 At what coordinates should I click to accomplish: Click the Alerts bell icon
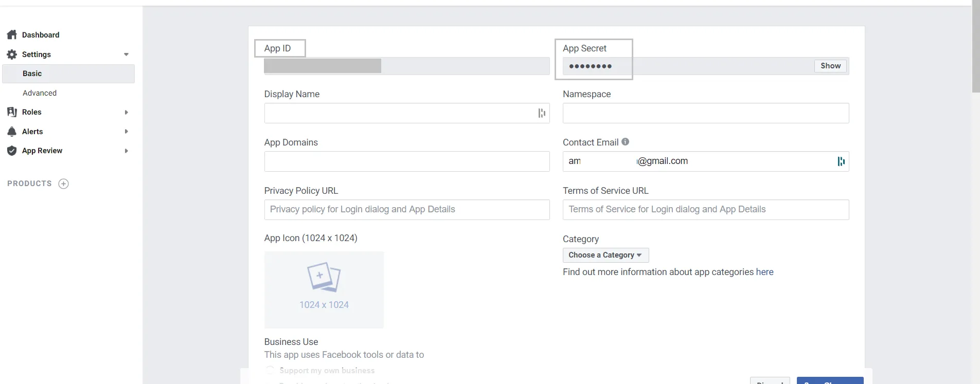click(12, 132)
